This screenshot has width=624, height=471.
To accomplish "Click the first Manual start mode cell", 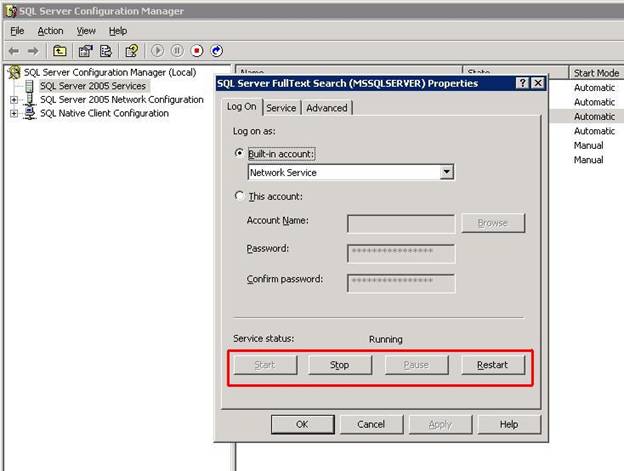I will pos(589,146).
